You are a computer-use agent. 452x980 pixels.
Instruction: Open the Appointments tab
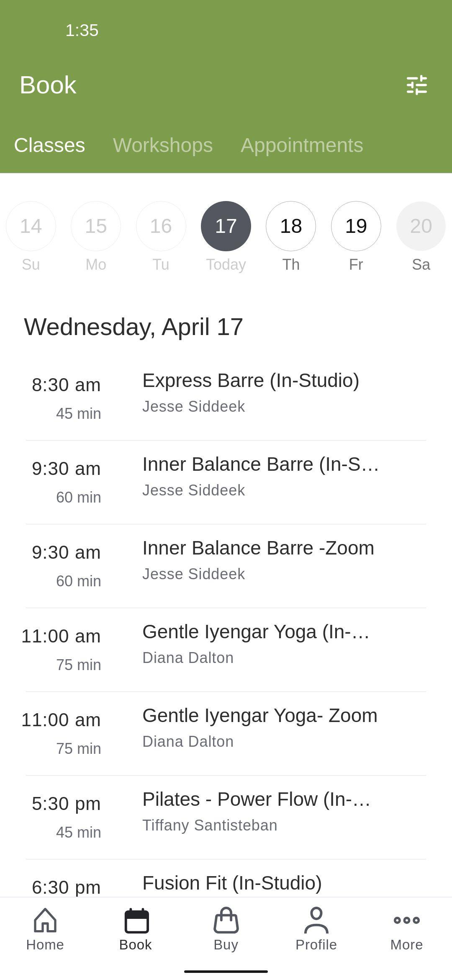coord(302,145)
